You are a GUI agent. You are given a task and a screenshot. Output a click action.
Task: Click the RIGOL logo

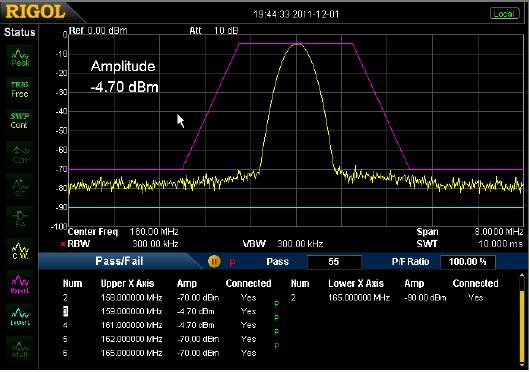click(x=35, y=12)
